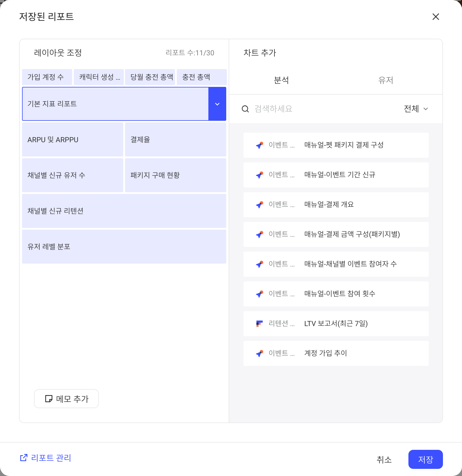Select the 캐릭터 생성 layout tile
The height and width of the screenshot is (476, 462).
(x=99, y=77)
